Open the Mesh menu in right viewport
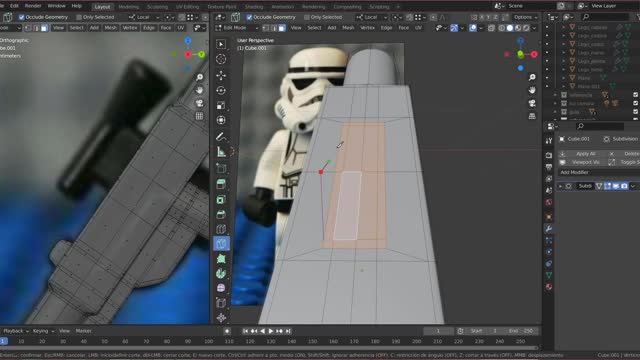 348,28
